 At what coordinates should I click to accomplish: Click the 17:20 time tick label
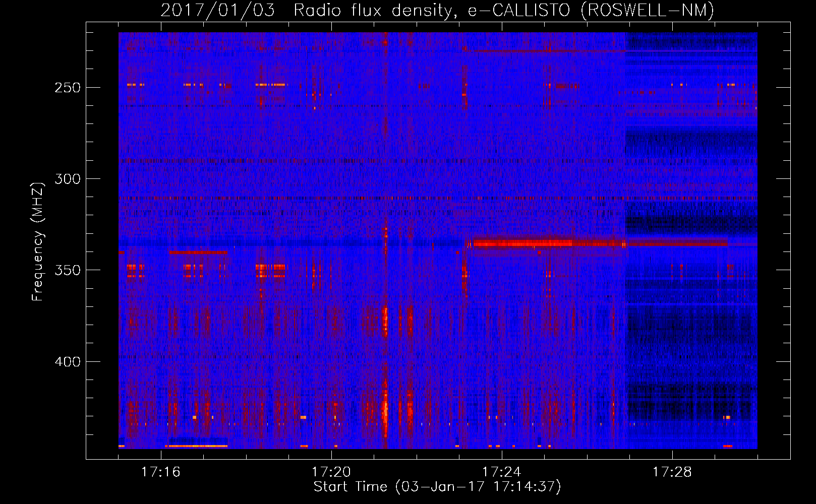click(331, 472)
